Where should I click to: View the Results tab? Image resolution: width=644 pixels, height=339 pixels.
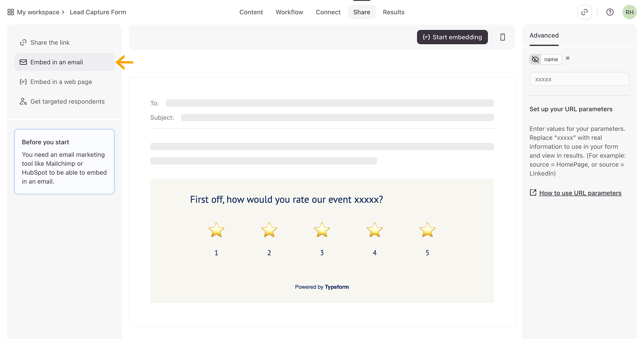(394, 12)
